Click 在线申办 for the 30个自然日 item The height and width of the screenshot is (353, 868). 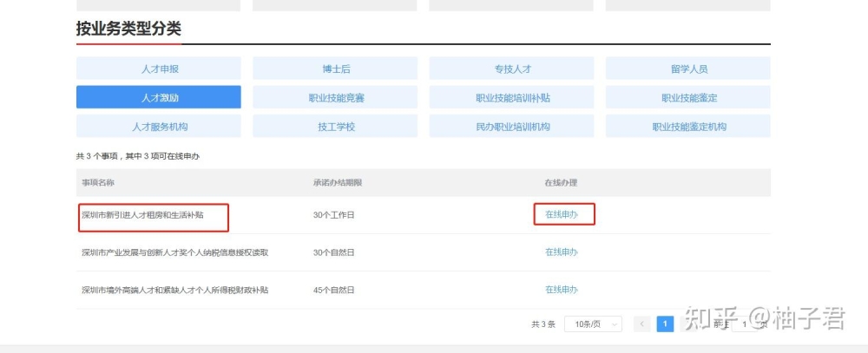tap(562, 252)
